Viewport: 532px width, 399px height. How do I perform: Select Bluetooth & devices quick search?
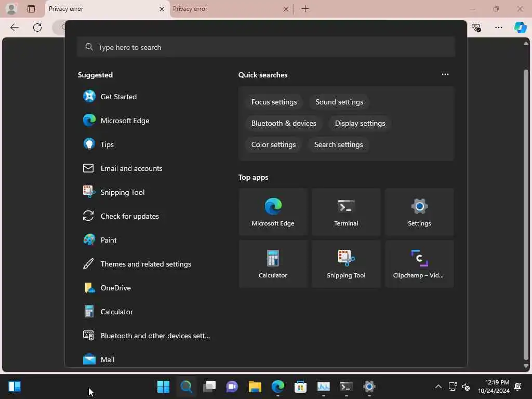pyautogui.click(x=284, y=124)
